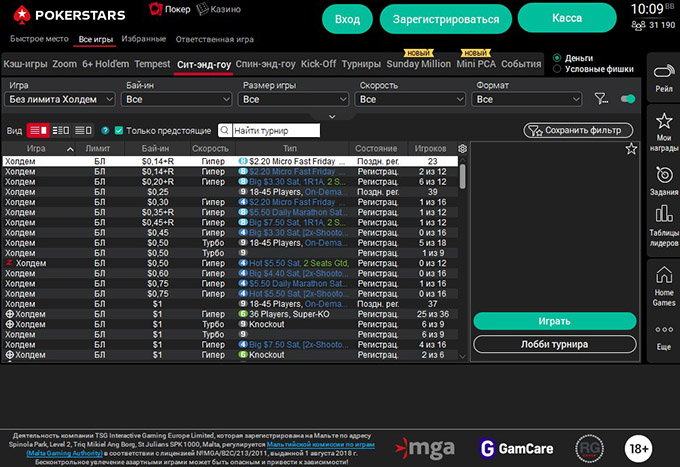Open the Игра dropdown (Без лимита Холдем)

point(60,99)
